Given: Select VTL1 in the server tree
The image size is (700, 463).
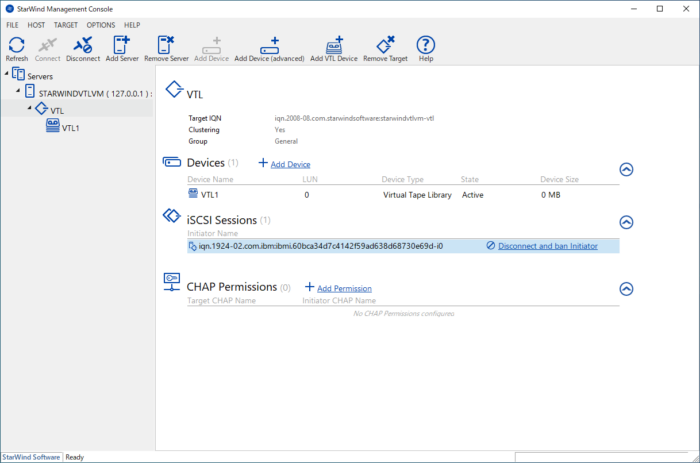Looking at the screenshot, I should click(x=71, y=128).
